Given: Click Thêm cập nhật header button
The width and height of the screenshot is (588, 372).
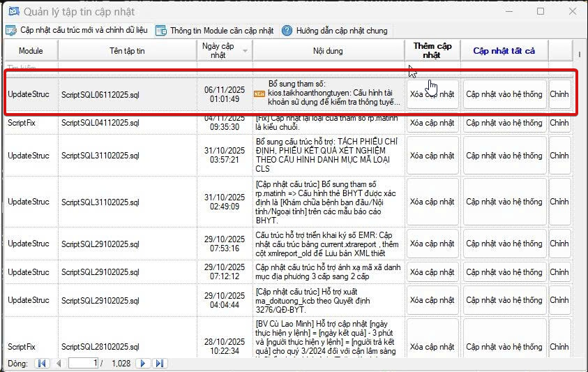Looking at the screenshot, I should point(432,51).
